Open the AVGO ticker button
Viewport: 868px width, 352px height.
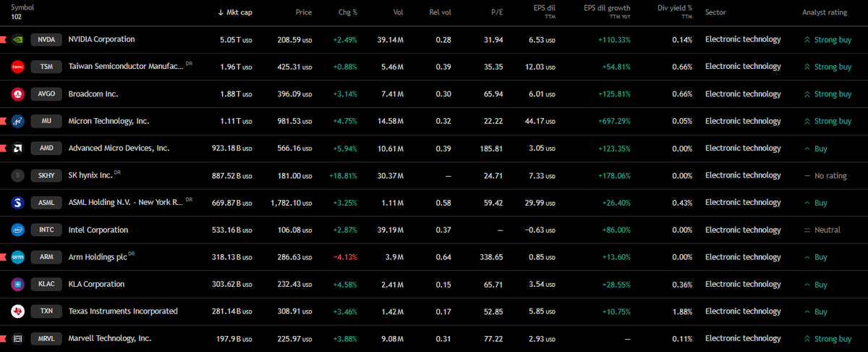click(46, 94)
